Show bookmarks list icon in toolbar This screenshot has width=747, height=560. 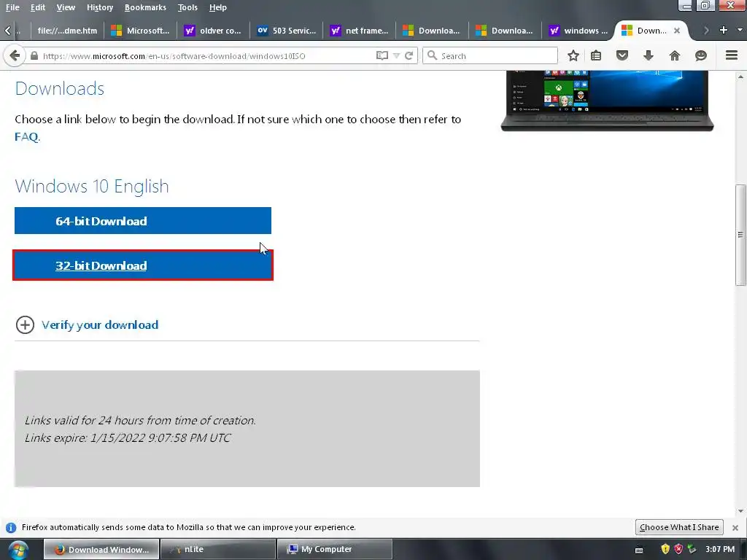click(x=596, y=55)
